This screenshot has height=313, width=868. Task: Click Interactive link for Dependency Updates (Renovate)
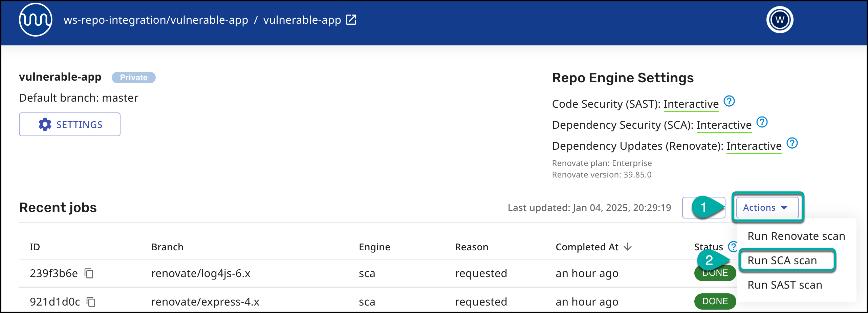click(754, 146)
